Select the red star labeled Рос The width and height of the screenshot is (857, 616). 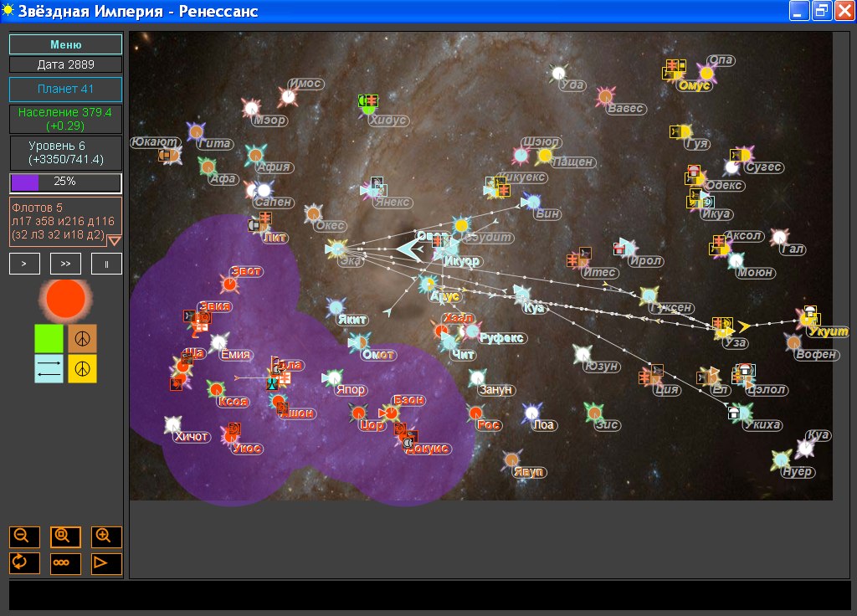point(476,413)
